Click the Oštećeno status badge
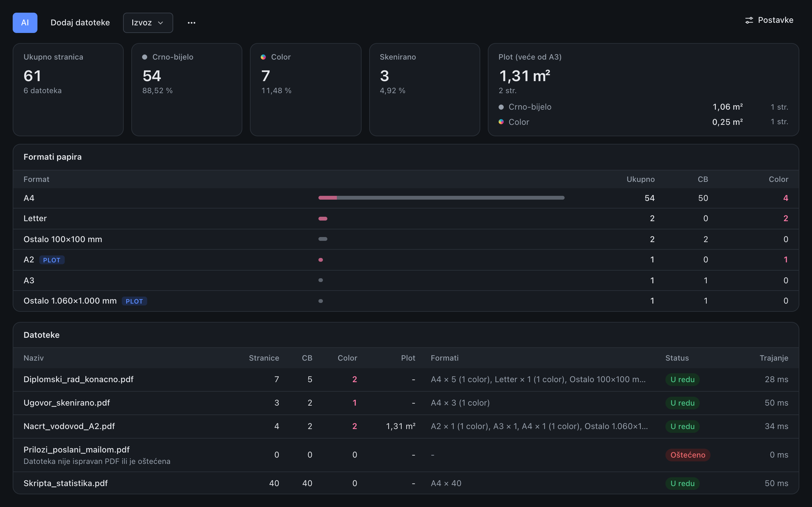812x507 pixels. pyautogui.click(x=688, y=455)
